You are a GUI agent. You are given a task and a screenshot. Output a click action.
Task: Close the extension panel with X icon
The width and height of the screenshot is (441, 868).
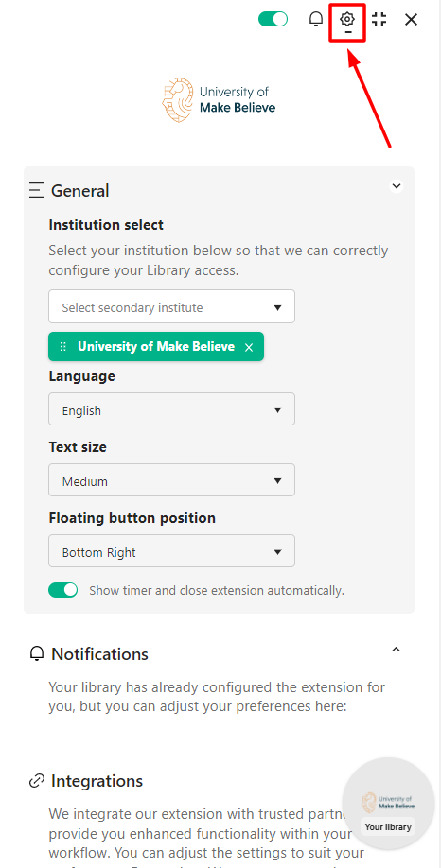point(411,20)
